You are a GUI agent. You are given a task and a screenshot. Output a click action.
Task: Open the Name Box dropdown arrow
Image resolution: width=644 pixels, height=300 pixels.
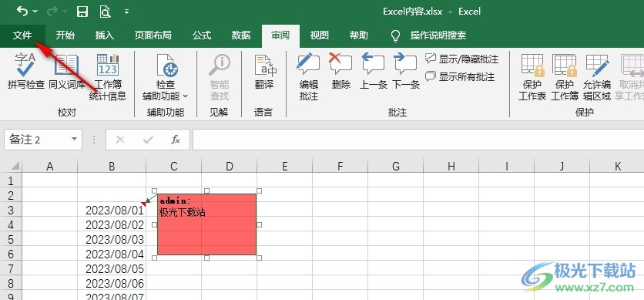pos(75,140)
